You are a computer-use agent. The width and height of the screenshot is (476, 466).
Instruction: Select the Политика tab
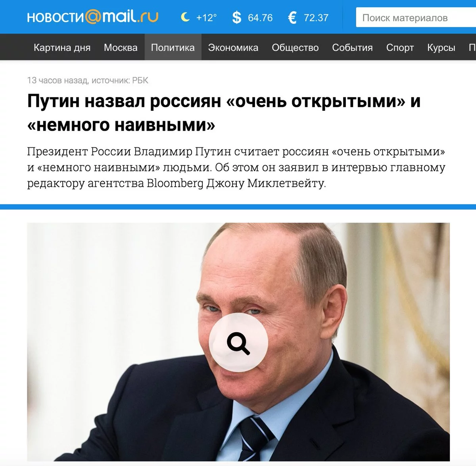pos(173,48)
